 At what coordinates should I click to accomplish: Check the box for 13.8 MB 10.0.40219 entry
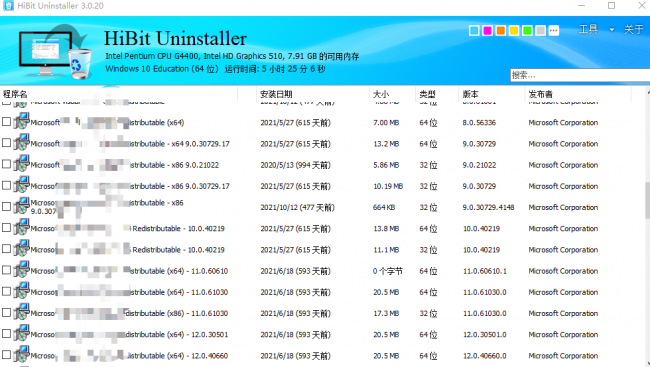point(6,227)
